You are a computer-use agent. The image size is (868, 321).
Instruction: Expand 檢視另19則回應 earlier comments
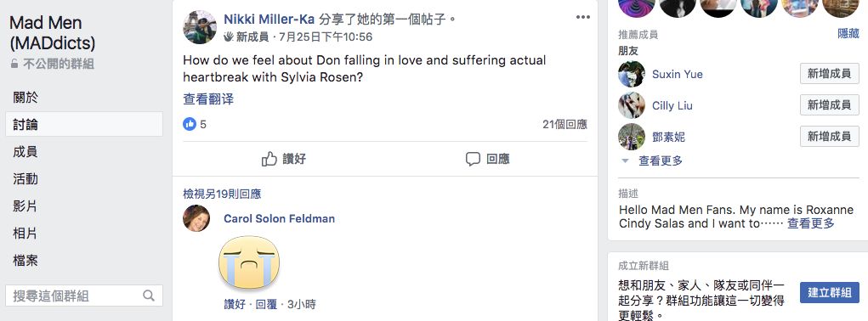pyautogui.click(x=222, y=194)
